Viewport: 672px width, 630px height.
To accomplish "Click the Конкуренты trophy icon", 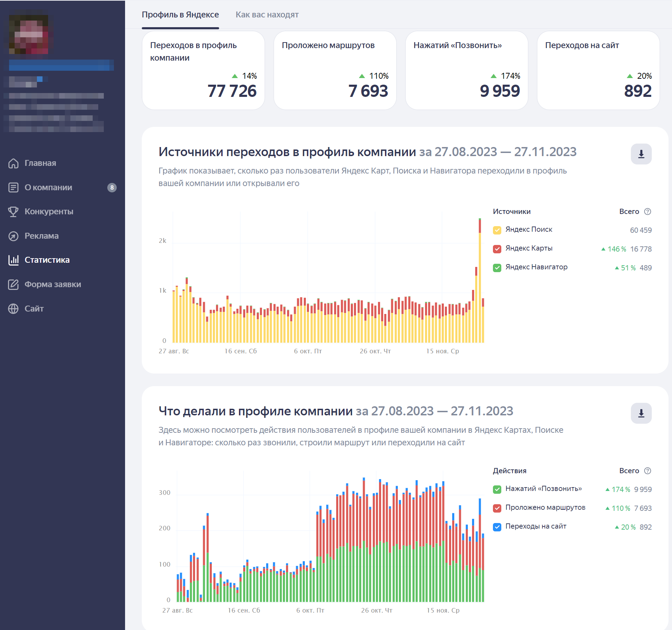I will click(x=13, y=212).
